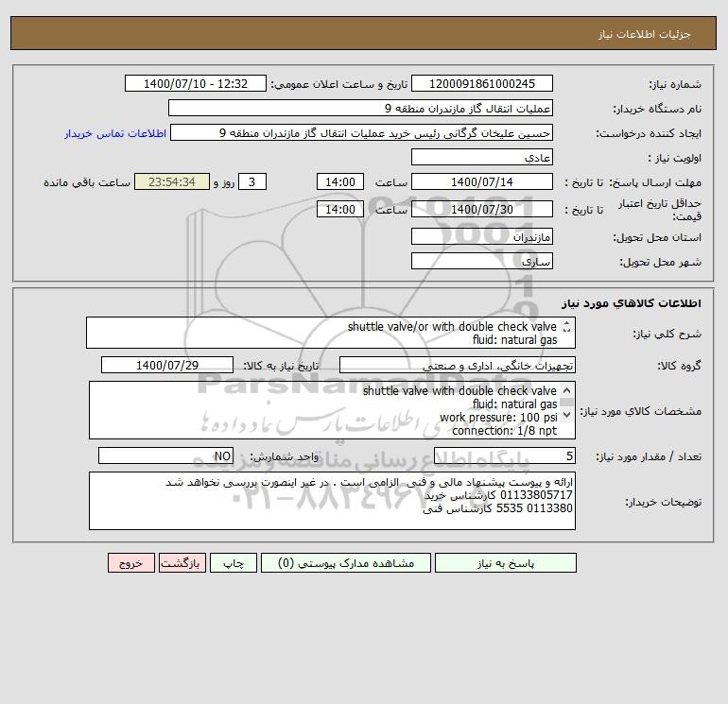Click the buyer notes text area
The image size is (728, 704).
pyautogui.click(x=332, y=501)
